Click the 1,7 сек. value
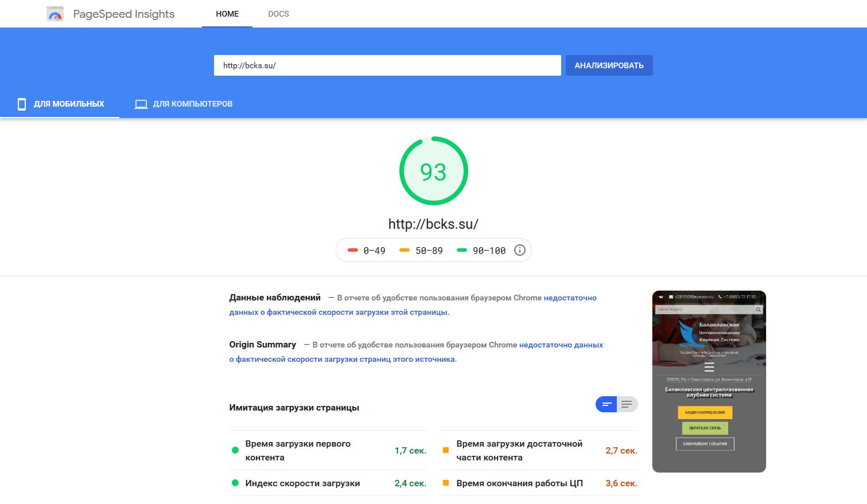 (x=410, y=451)
